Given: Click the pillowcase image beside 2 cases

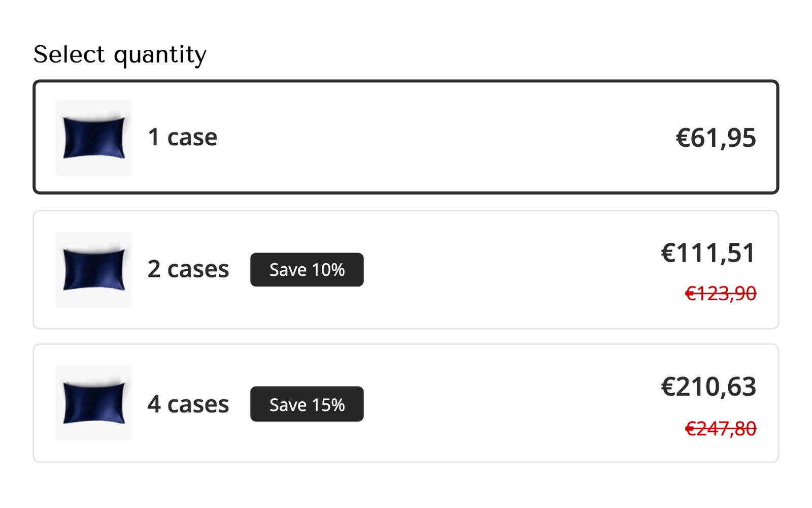Looking at the screenshot, I should (x=94, y=270).
